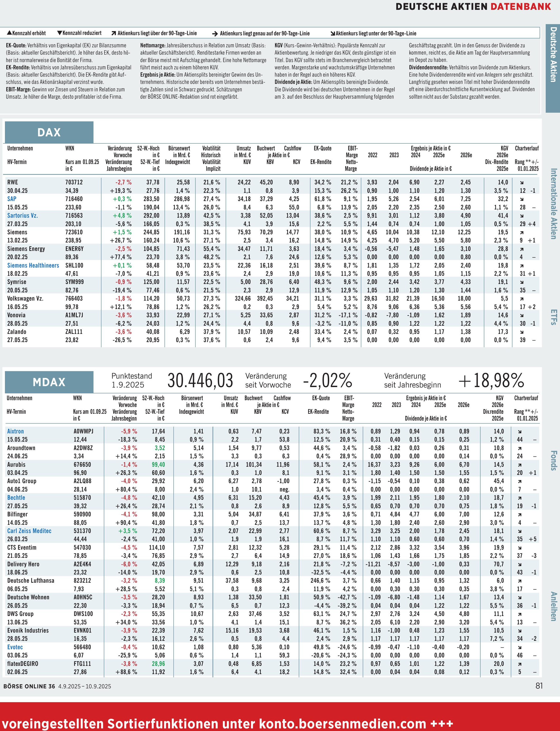Click the chart trend arrow for flatexDEGIRO
This screenshot has height=731, width=560.
coord(520,664)
